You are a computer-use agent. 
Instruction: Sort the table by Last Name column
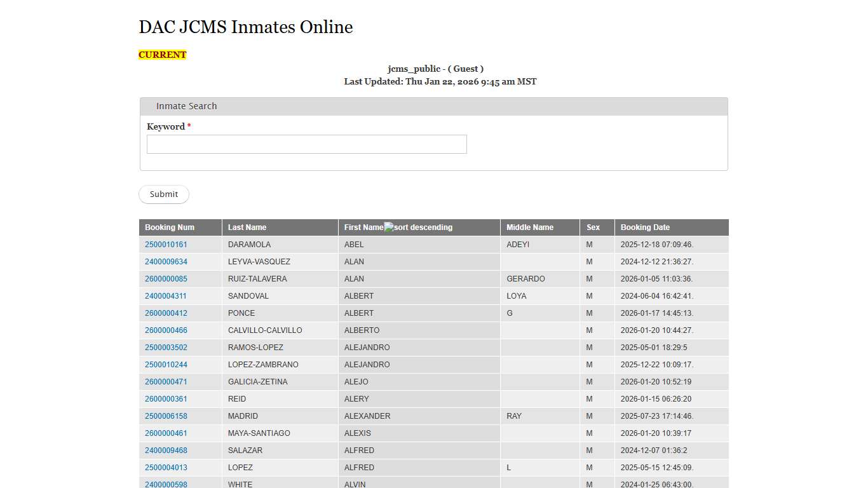point(248,227)
